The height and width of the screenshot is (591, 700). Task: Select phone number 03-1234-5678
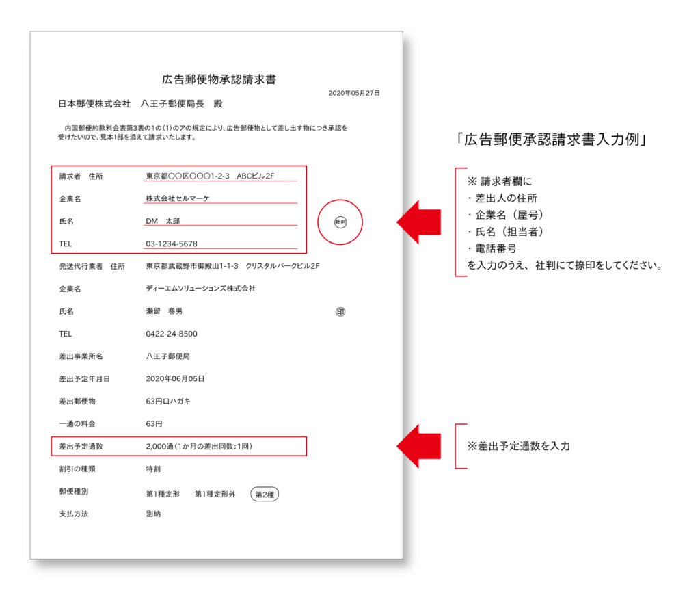(172, 244)
